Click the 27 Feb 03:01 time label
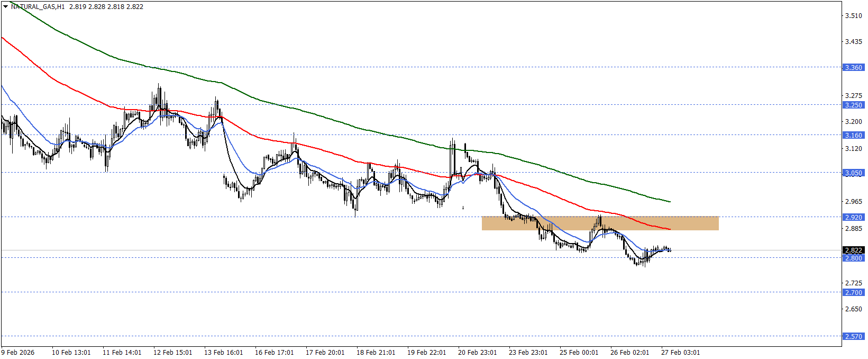The image size is (868, 359). [x=680, y=353]
